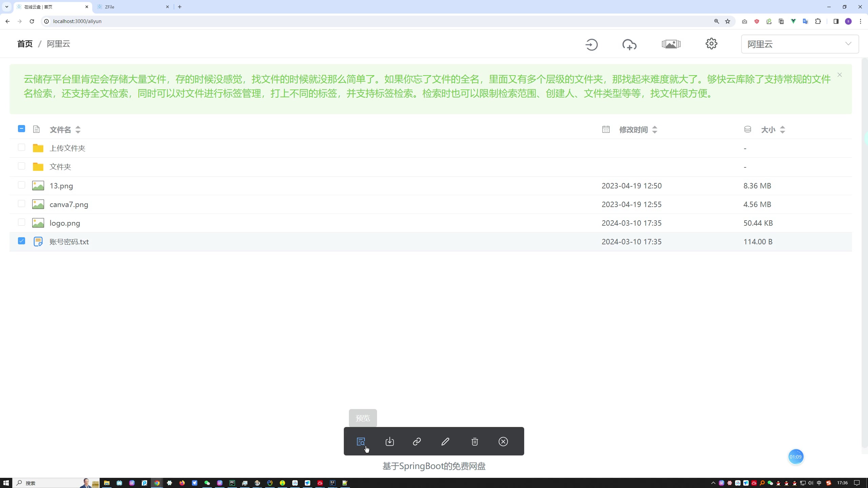Open the 文件夹 folder name
This screenshot has height=488, width=868.
coord(60,167)
